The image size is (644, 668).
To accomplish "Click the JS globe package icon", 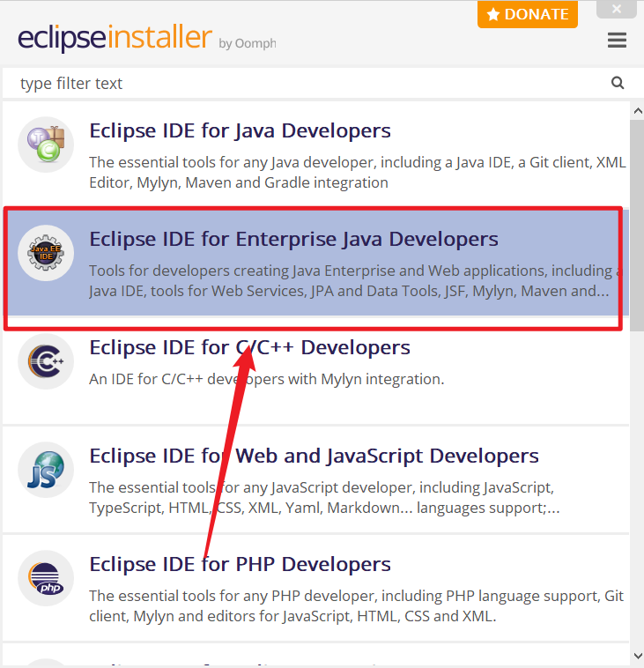I will click(x=46, y=470).
